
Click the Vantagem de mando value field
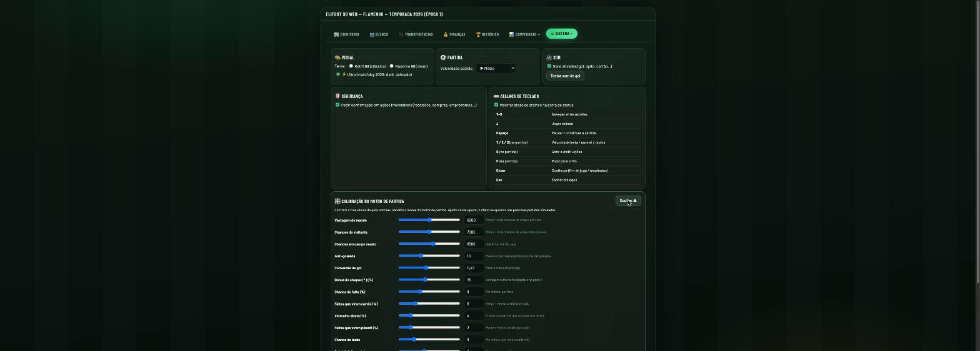474,220
